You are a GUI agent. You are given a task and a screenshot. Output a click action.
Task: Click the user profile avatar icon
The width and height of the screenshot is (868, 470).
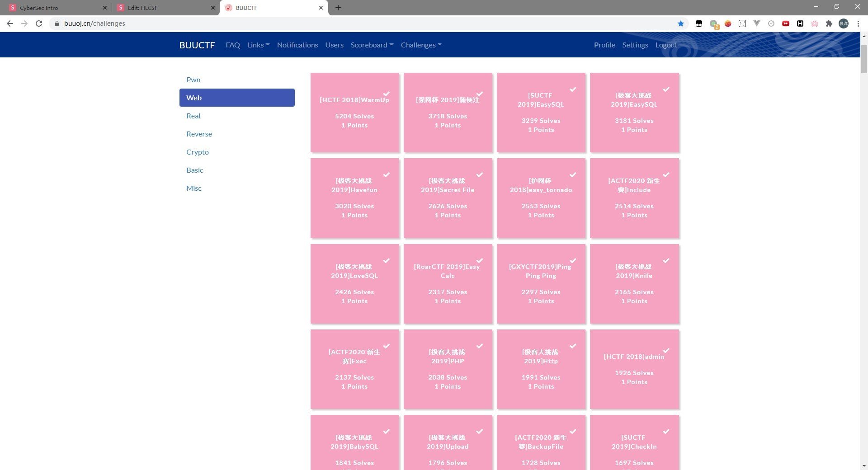pos(843,23)
